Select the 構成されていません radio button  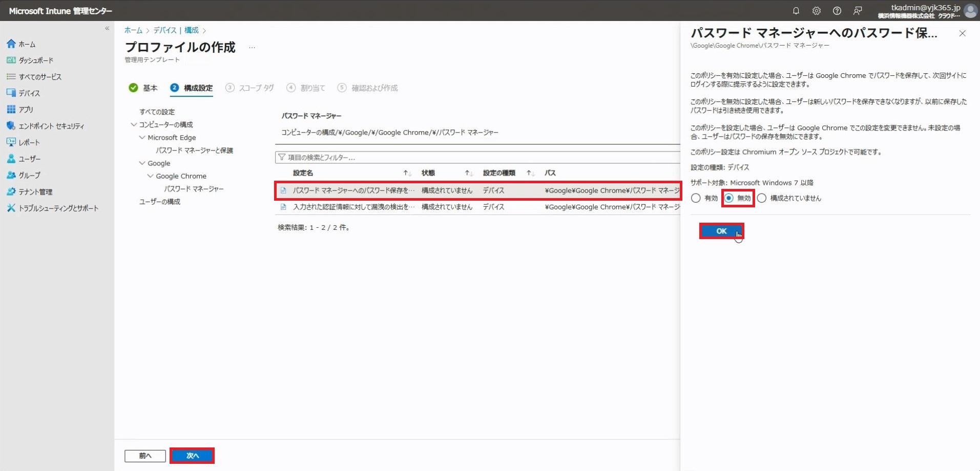(762, 198)
